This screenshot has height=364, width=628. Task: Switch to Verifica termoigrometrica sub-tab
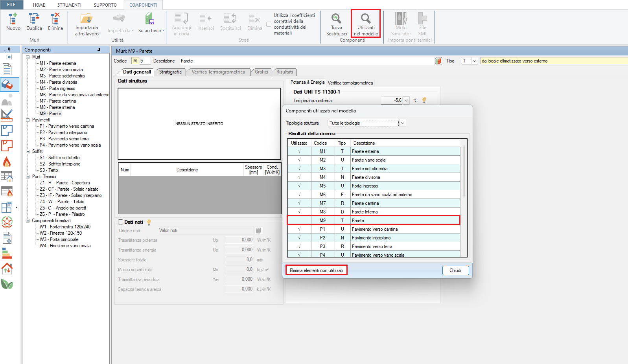point(350,83)
